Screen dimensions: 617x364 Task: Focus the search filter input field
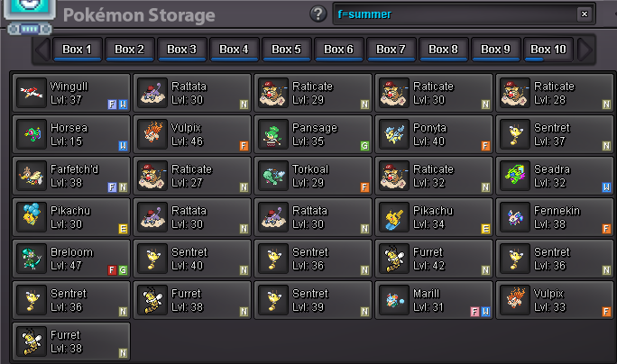(x=455, y=14)
